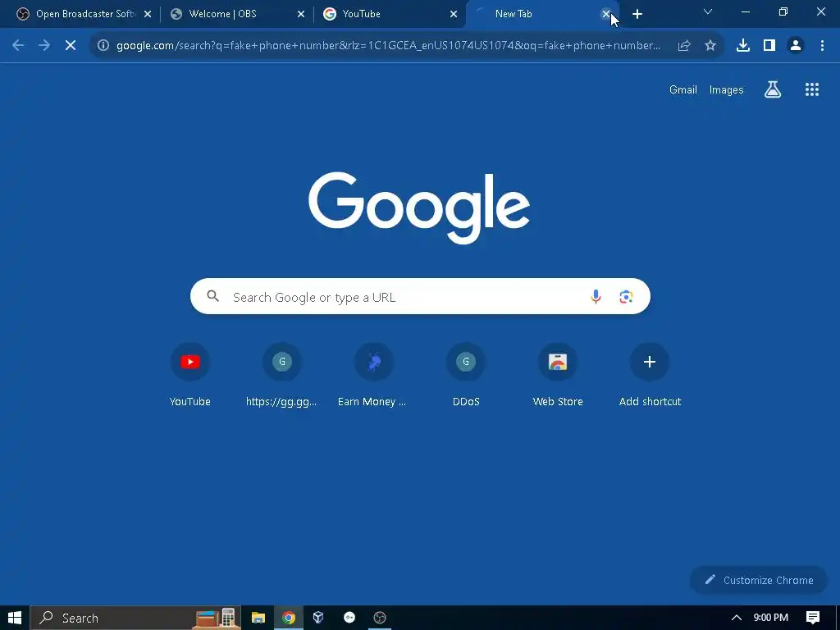Open the YouTube shortcut tile

pos(189,375)
